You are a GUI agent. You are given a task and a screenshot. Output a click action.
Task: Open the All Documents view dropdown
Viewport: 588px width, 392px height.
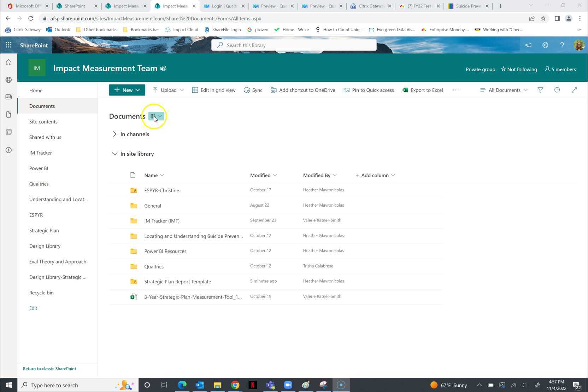pos(504,90)
